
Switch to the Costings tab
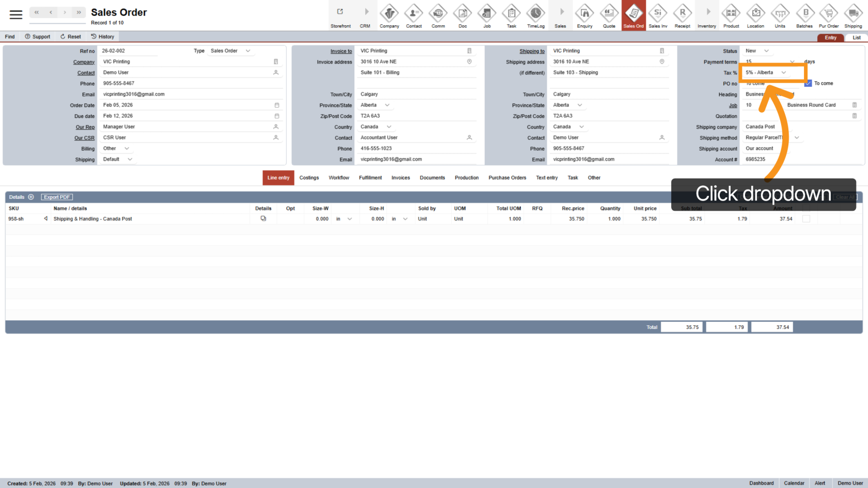coord(309,178)
